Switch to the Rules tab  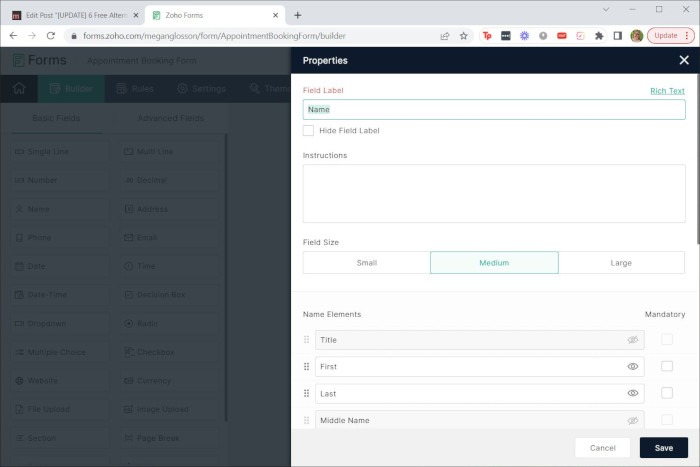(135, 88)
